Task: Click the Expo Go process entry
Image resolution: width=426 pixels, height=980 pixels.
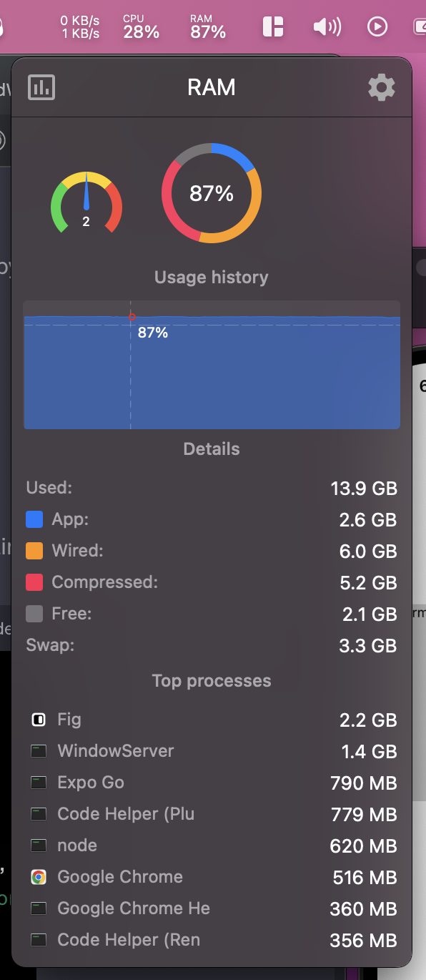Action: point(90,783)
